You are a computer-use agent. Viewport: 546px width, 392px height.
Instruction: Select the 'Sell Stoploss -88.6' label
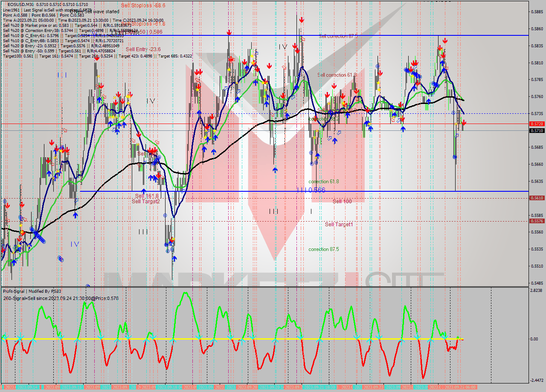[143, 6]
